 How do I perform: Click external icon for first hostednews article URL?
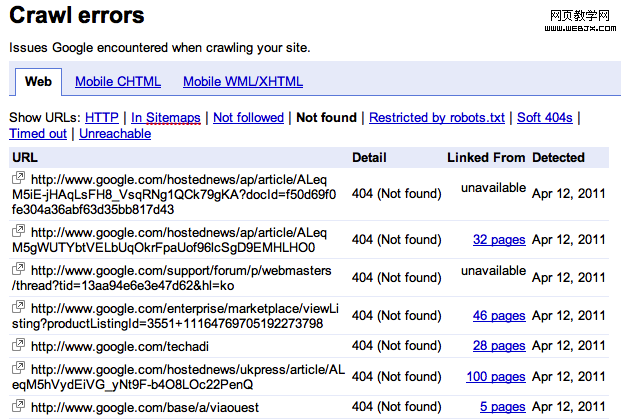tap(18, 178)
